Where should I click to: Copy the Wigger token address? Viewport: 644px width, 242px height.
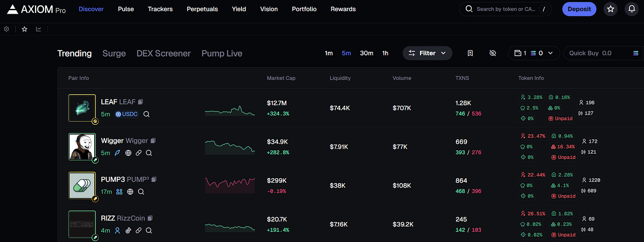click(x=153, y=141)
